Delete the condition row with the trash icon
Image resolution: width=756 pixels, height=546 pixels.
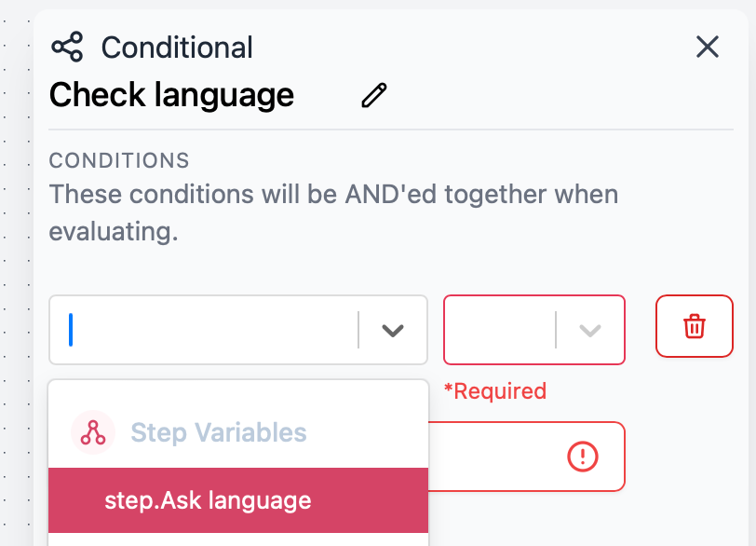[695, 329]
